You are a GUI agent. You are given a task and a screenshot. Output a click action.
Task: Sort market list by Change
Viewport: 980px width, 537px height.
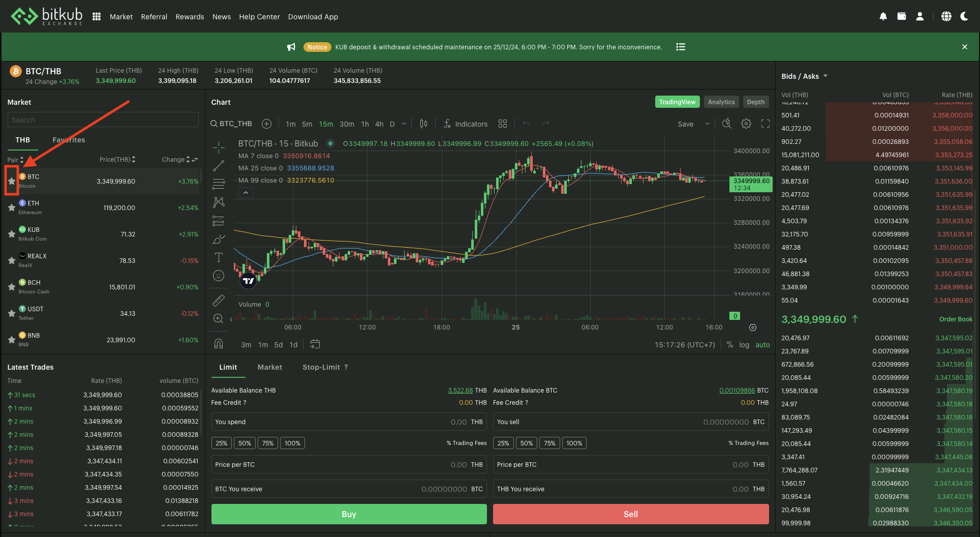[x=176, y=159]
